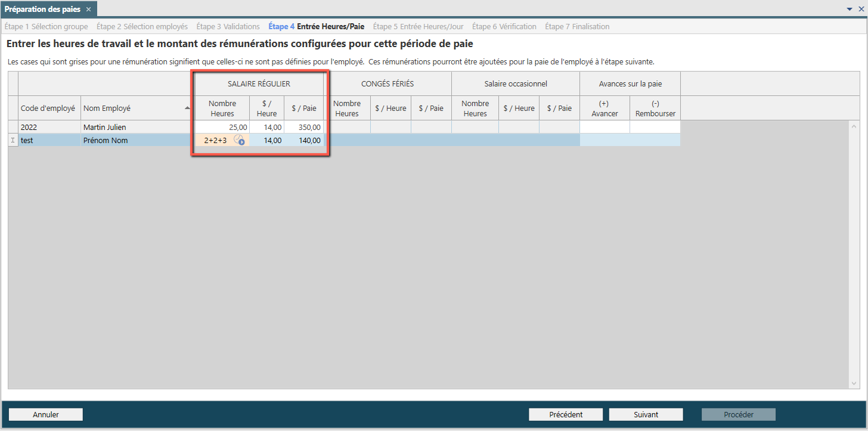868x431 pixels.
Task: Click the row selector for test row
Action: 13,141
